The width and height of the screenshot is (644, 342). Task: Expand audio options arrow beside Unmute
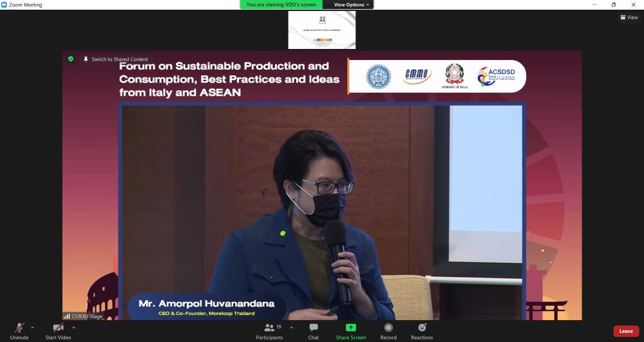point(33,327)
